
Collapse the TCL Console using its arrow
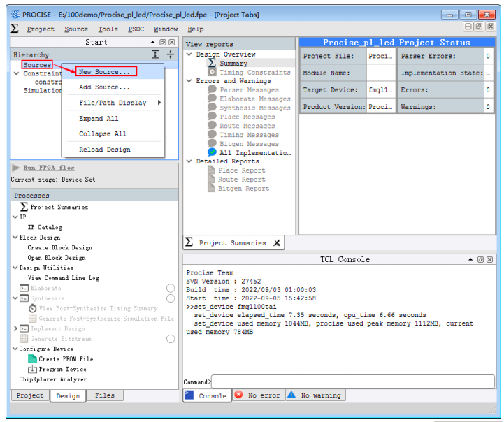(x=470, y=259)
